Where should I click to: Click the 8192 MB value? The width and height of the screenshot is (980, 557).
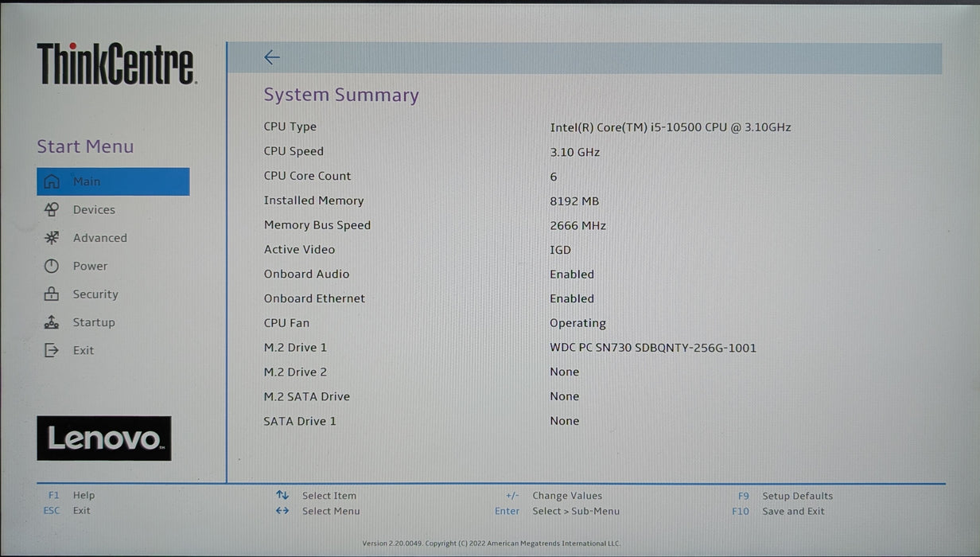coord(574,201)
